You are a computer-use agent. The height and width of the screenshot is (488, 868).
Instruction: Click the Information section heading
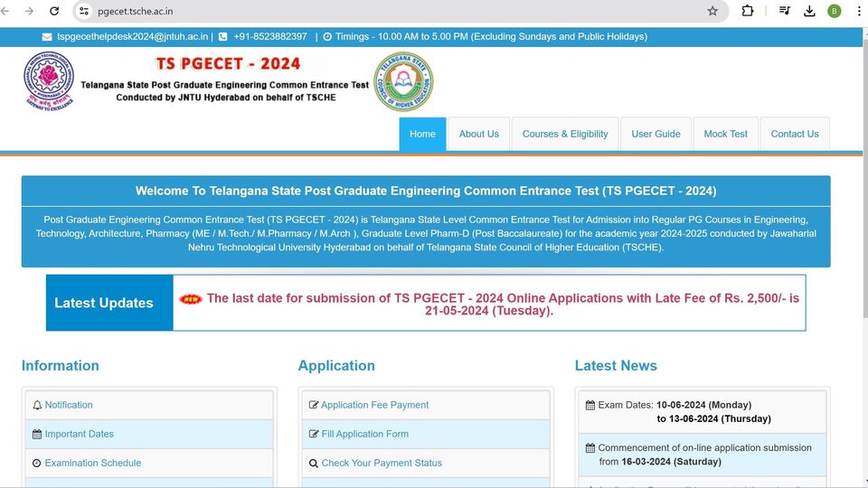click(61, 366)
